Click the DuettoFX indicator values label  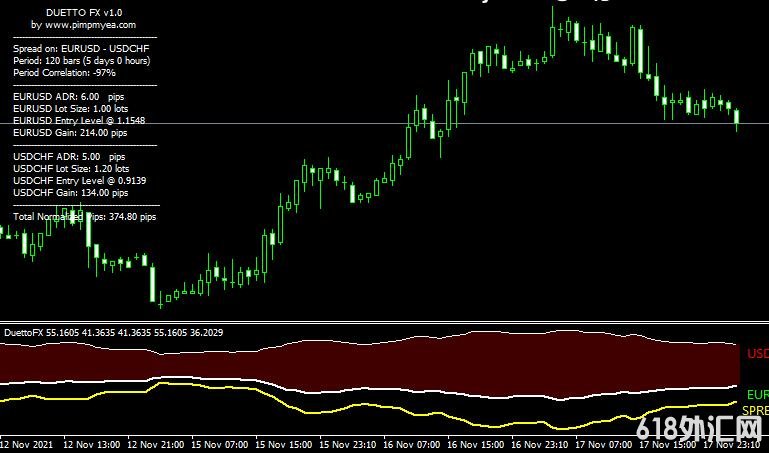tap(113, 332)
